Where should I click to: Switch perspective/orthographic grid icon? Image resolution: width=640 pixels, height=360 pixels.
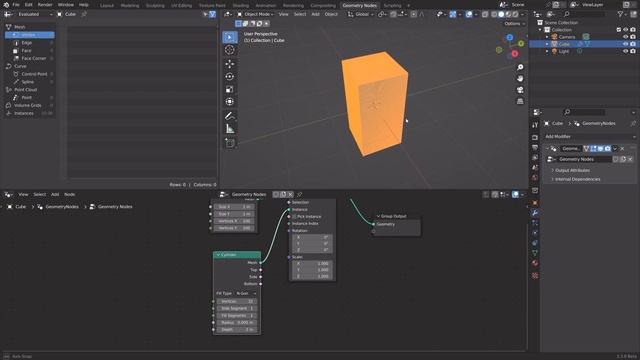pyautogui.click(x=520, y=101)
